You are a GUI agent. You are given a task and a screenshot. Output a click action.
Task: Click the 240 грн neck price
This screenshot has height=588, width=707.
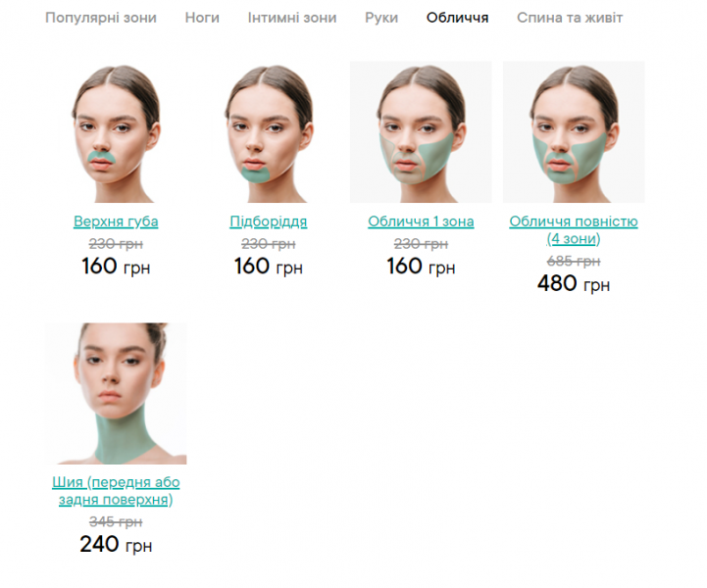pyautogui.click(x=116, y=544)
